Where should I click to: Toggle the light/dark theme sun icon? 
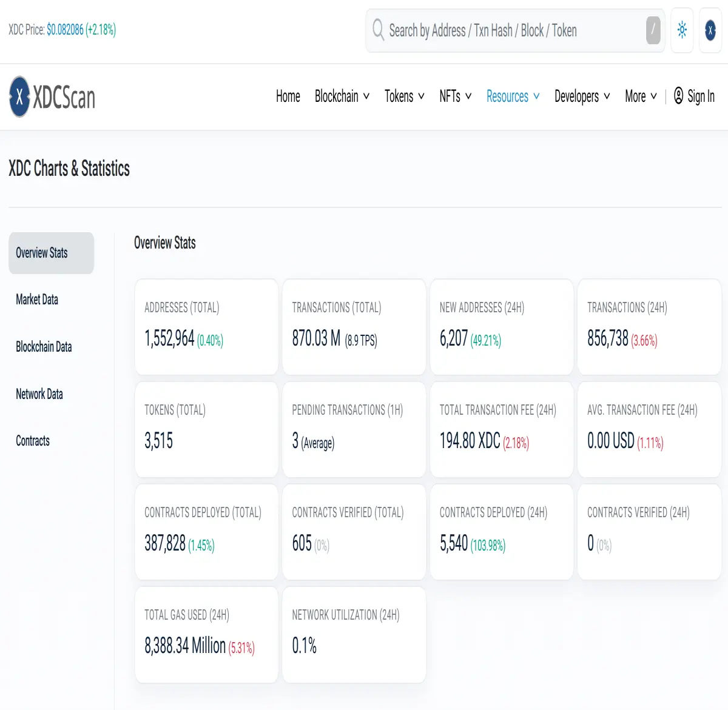pos(682,30)
